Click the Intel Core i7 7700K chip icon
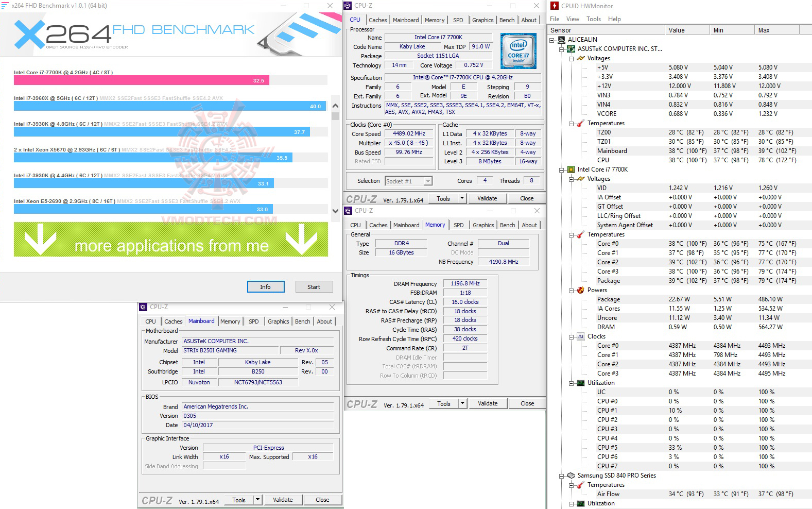 pyautogui.click(x=571, y=169)
